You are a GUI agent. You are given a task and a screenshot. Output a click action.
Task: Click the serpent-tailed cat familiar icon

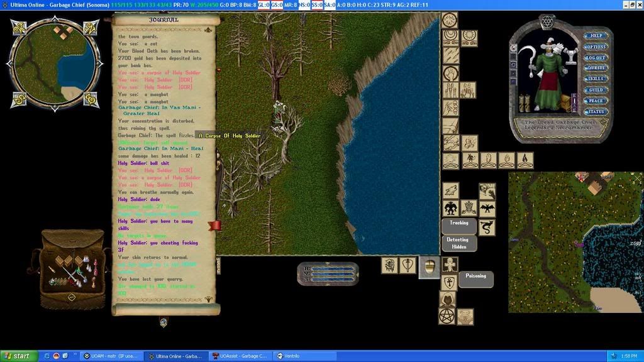pyautogui.click(x=487, y=226)
